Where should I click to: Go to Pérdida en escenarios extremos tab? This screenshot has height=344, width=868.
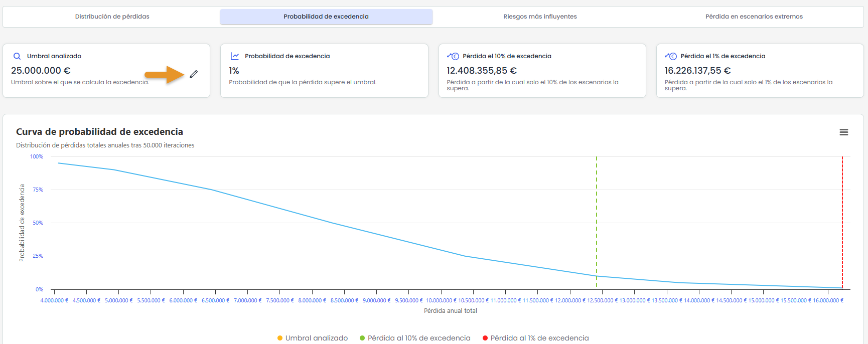(x=754, y=17)
